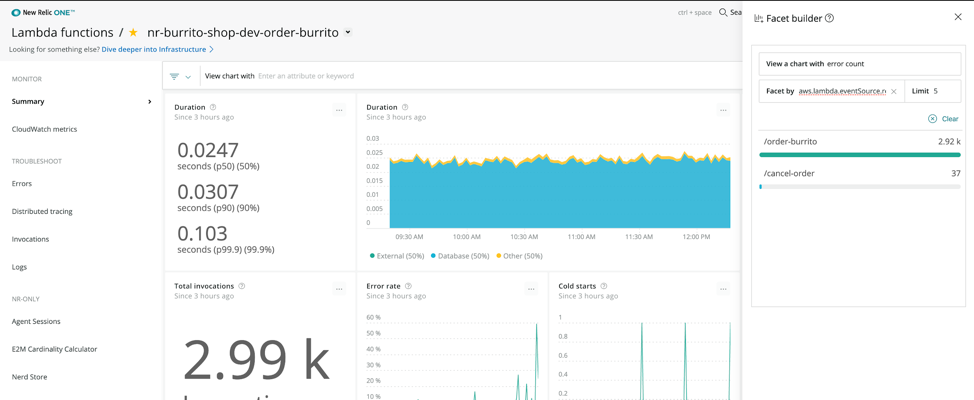Click help icon next to Duration chart title
The image size is (974, 400).
click(405, 107)
